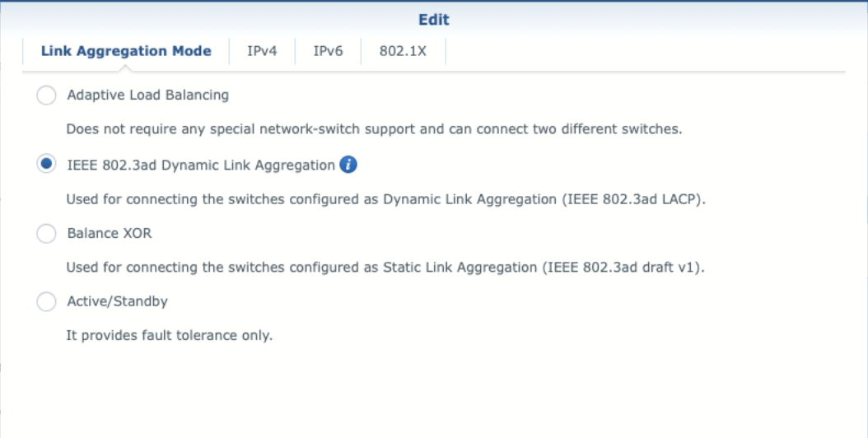Screen dimensions: 868x438
Task: Open the IPv6 tab
Action: coord(328,51)
